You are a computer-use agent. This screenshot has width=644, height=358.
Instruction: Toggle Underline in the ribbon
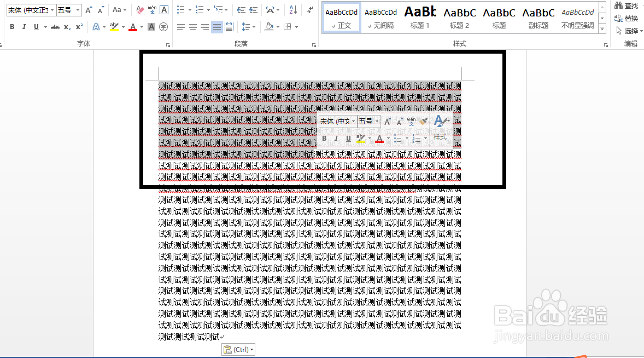pyautogui.click(x=36, y=27)
